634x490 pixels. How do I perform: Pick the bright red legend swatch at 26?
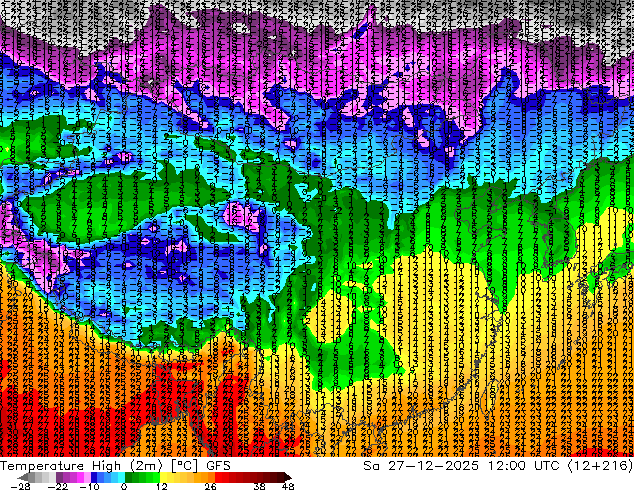[218, 477]
